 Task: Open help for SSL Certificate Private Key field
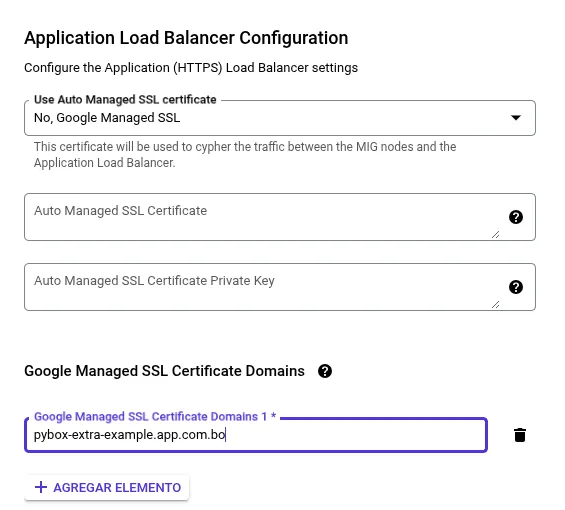click(516, 287)
